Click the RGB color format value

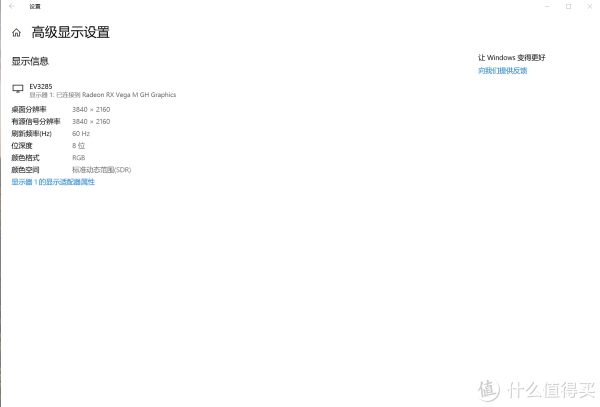pos(78,158)
